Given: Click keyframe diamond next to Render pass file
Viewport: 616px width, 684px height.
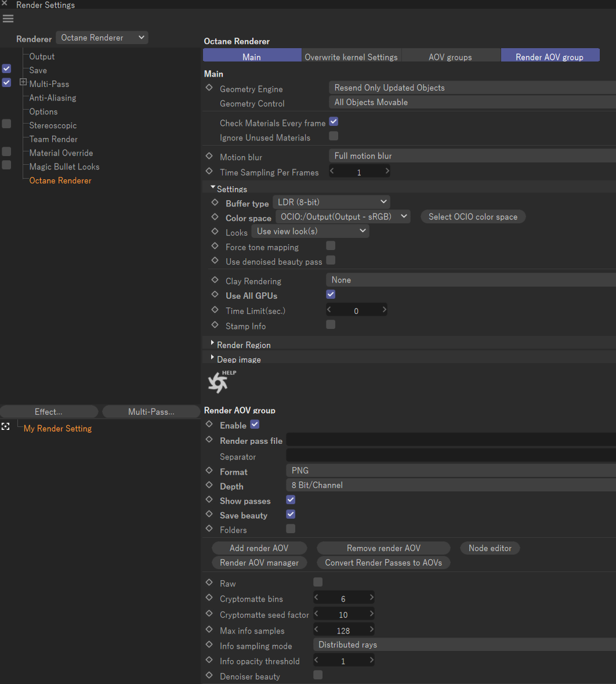Looking at the screenshot, I should (x=209, y=440).
